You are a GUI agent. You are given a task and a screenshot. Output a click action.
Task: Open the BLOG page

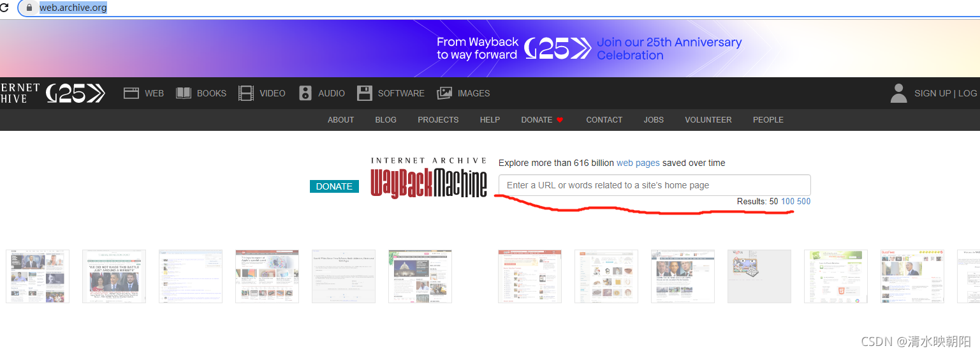(386, 120)
